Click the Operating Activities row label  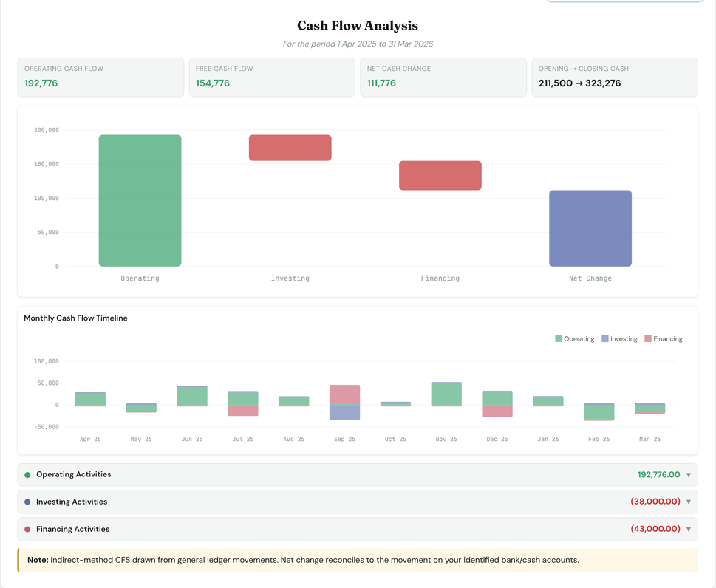click(x=73, y=474)
